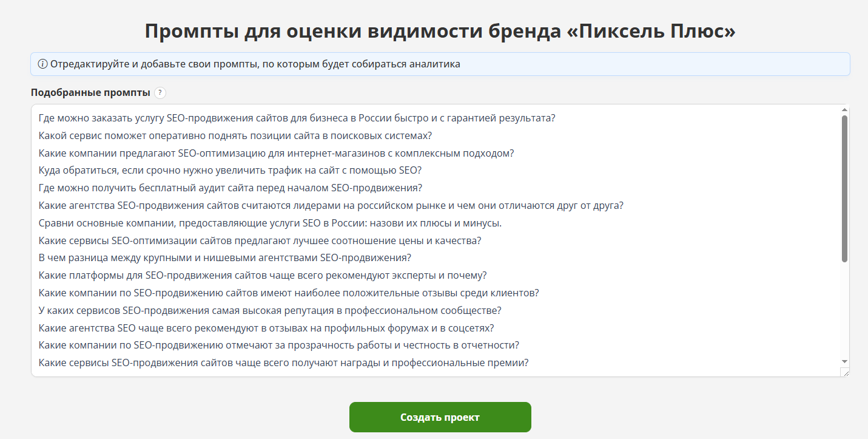This screenshot has width=868, height=439.
Task: Click the line about награды и профессиональные премии
Action: (283, 362)
